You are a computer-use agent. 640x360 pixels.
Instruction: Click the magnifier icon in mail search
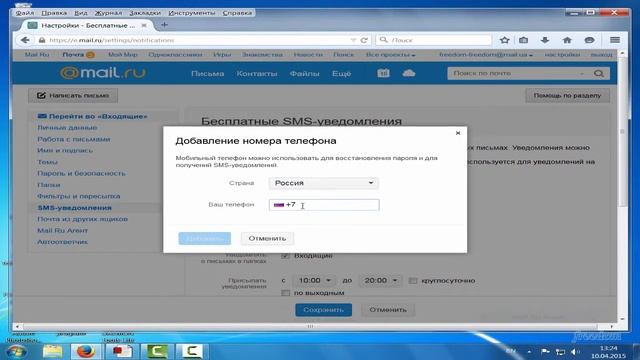(x=598, y=73)
